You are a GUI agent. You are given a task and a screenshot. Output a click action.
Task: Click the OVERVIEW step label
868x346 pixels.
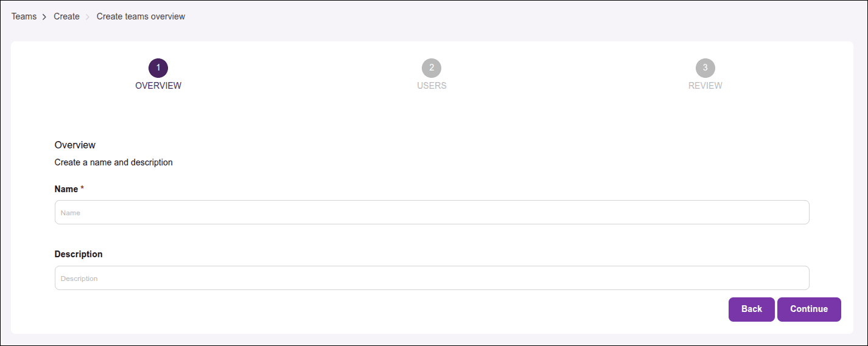point(158,86)
